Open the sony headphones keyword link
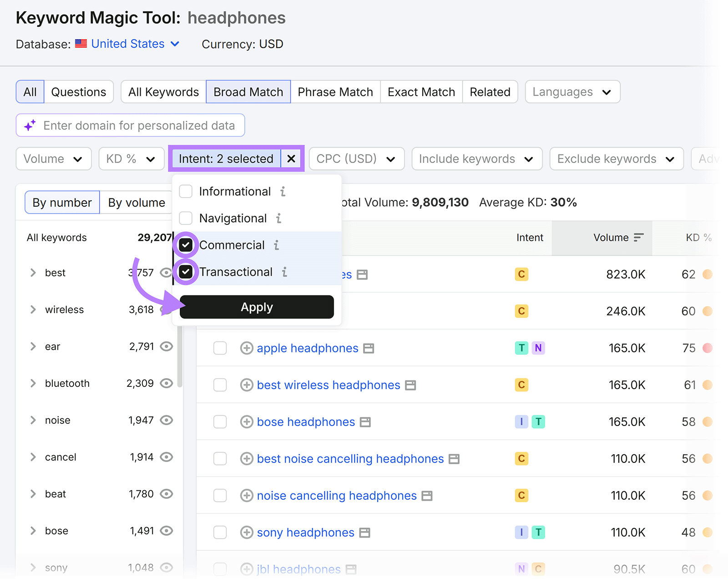The width and height of the screenshot is (728, 584). pos(306,533)
